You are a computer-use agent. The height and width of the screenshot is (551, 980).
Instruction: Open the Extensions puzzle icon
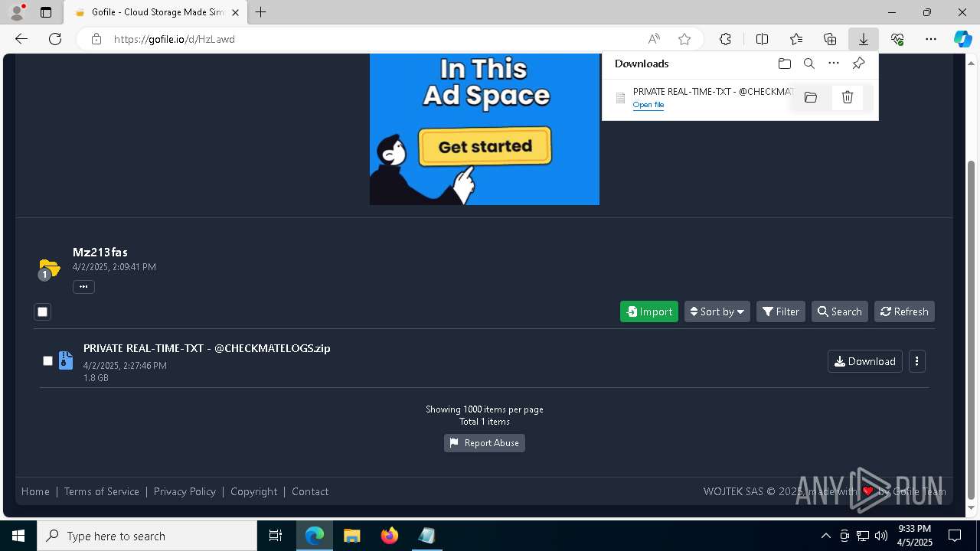click(x=725, y=39)
